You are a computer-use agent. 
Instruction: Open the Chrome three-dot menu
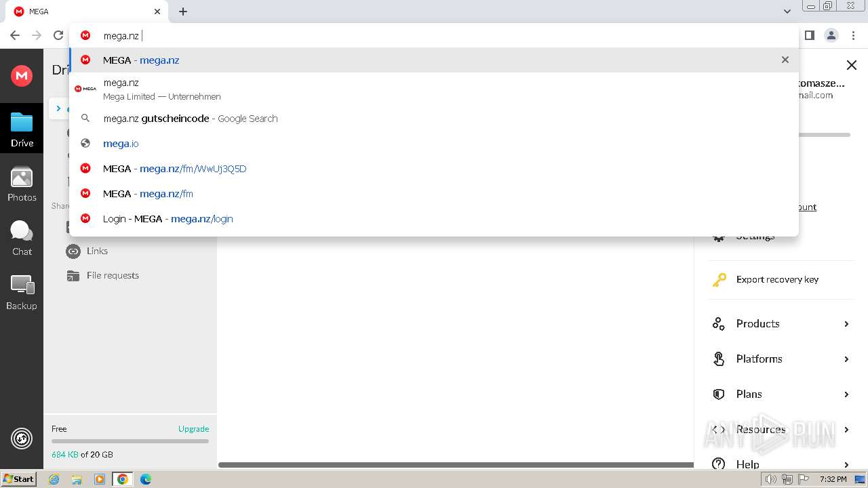(x=853, y=35)
